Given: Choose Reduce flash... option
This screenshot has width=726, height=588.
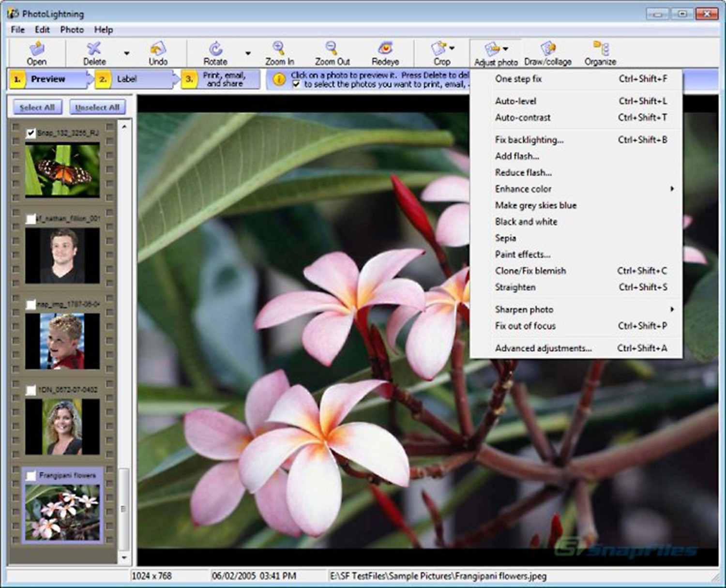Looking at the screenshot, I should 576,173.
